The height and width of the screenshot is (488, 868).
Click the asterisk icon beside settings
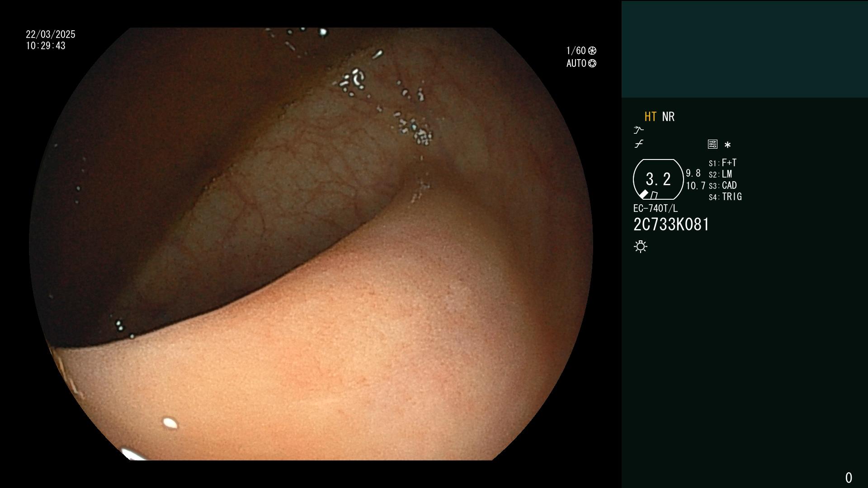(727, 145)
